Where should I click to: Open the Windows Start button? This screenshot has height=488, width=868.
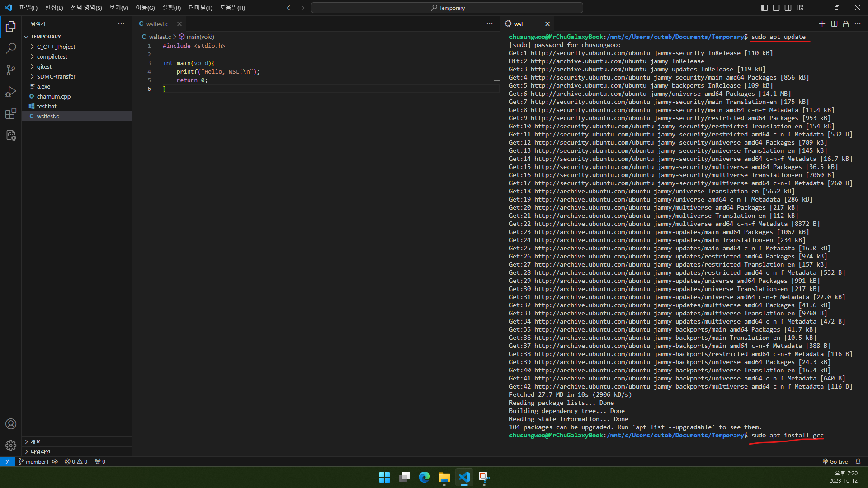384,477
